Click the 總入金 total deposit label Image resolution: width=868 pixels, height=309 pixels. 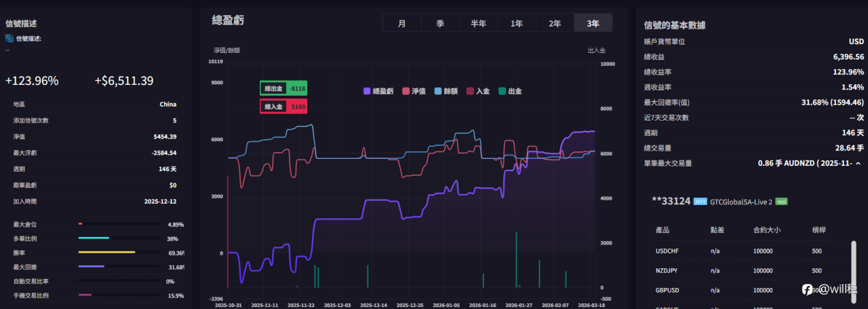pyautogui.click(x=273, y=107)
